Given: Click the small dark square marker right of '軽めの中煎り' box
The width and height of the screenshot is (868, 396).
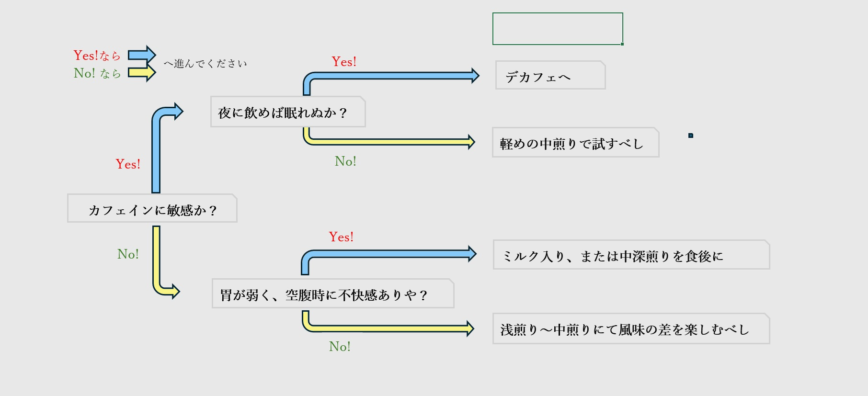Looking at the screenshot, I should [x=691, y=136].
